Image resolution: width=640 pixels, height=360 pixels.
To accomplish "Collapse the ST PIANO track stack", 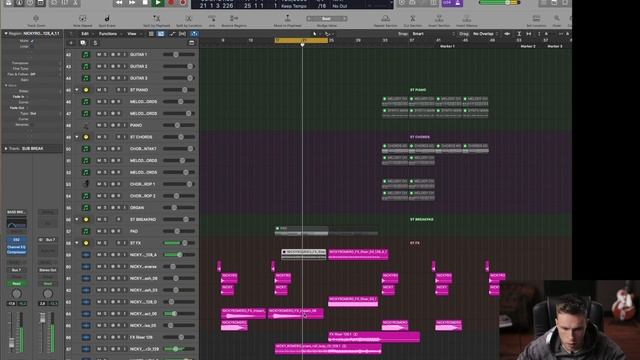I will coord(77,90).
